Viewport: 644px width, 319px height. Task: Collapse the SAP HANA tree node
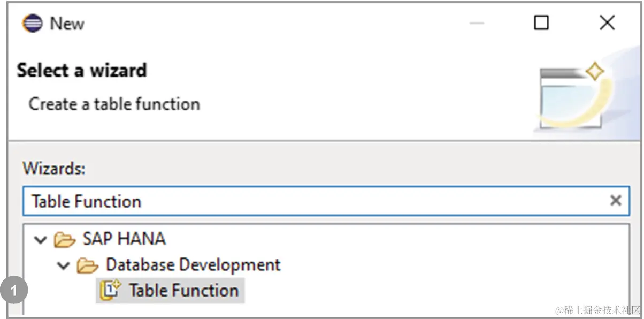(x=40, y=239)
